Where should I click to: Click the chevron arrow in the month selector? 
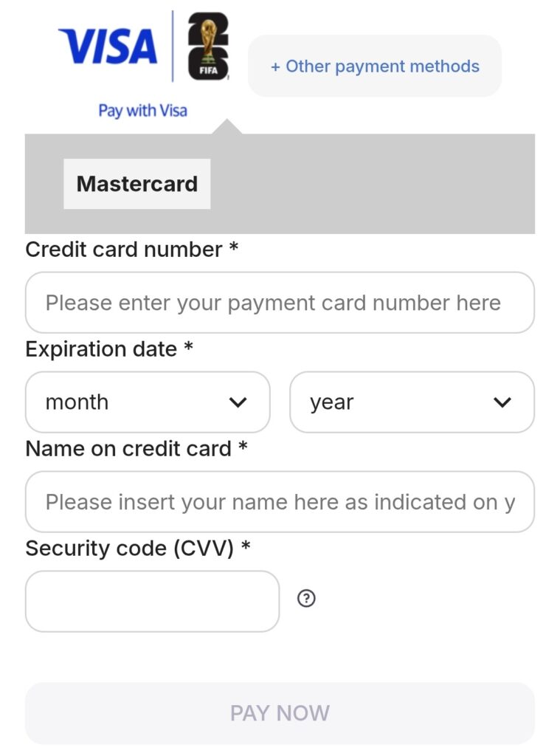[238, 402]
